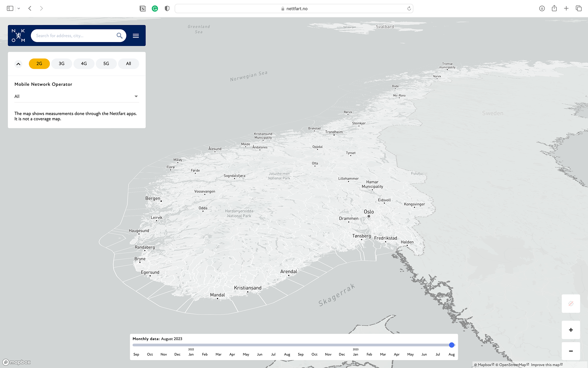
Task: Select the 2G network filter
Action: (x=39, y=63)
